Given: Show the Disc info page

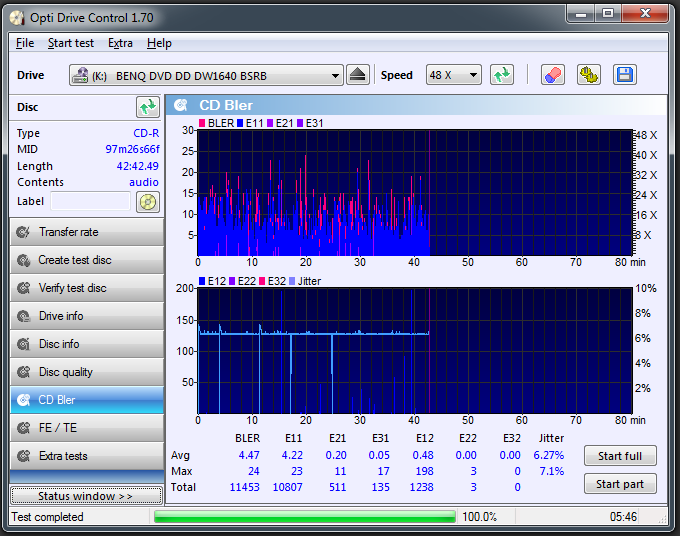Looking at the screenshot, I should [87, 344].
